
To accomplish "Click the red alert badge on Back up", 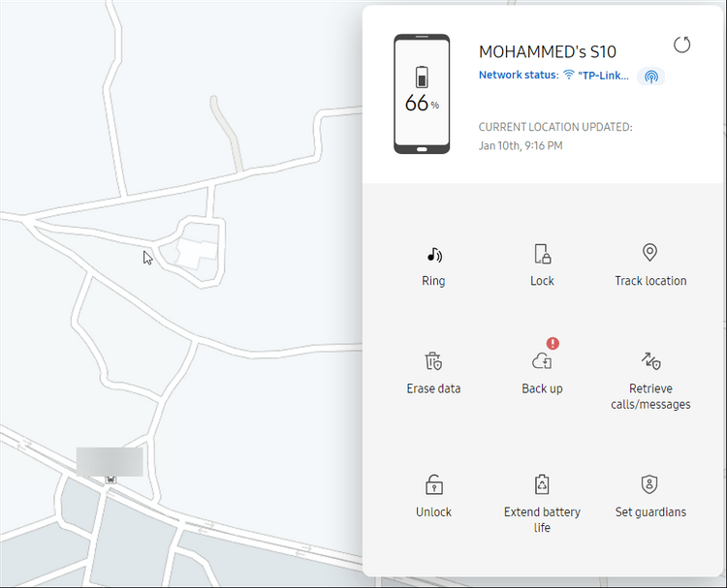I will 553,343.
